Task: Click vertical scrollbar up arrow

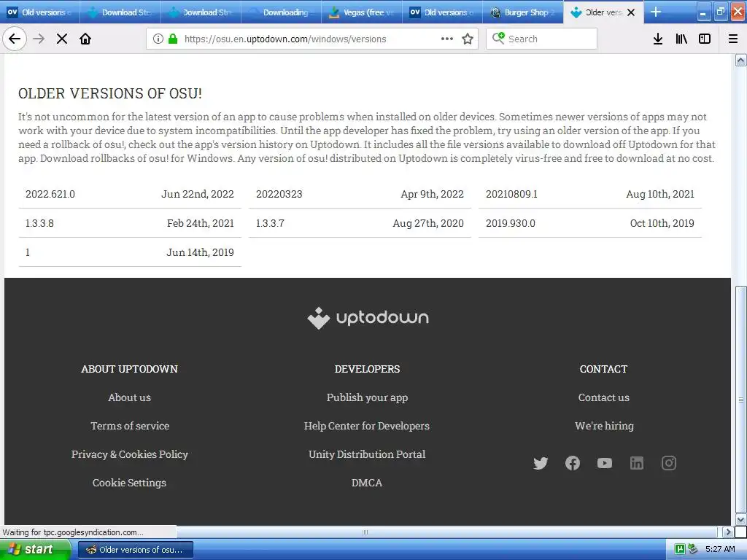Action: [741, 60]
